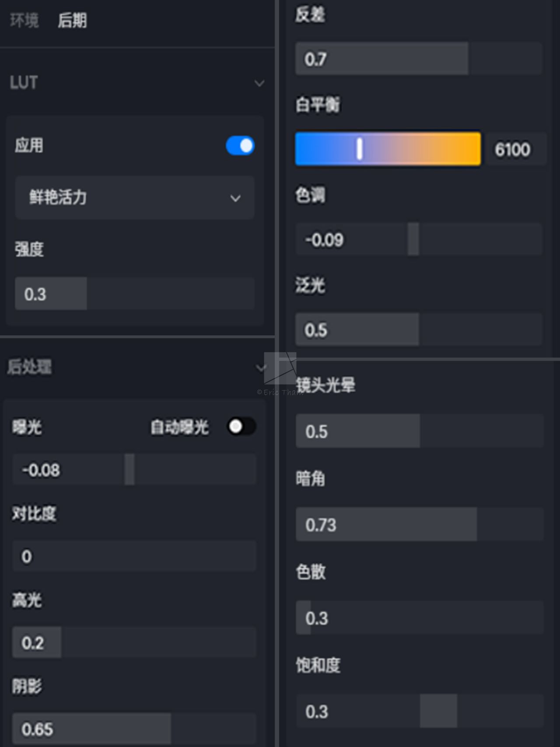This screenshot has height=747, width=560.
Task: Click the 白平衡 value field showing 6100
Action: [513, 149]
